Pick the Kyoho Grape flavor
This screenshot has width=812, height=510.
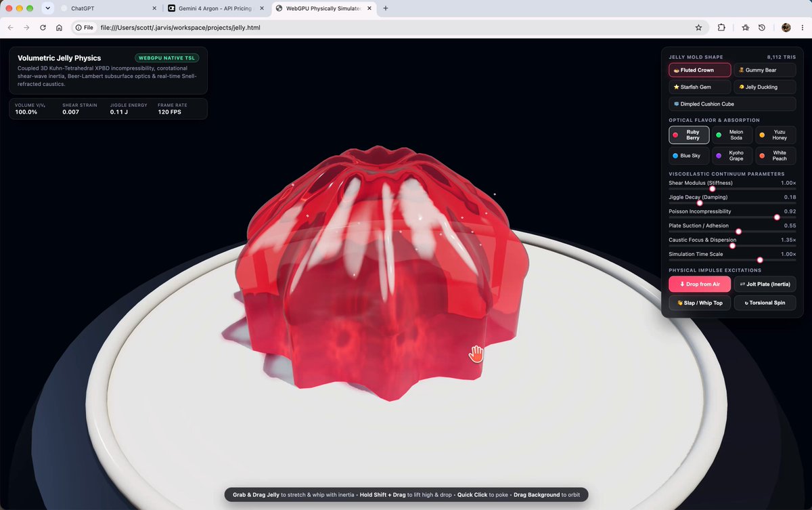tap(732, 156)
